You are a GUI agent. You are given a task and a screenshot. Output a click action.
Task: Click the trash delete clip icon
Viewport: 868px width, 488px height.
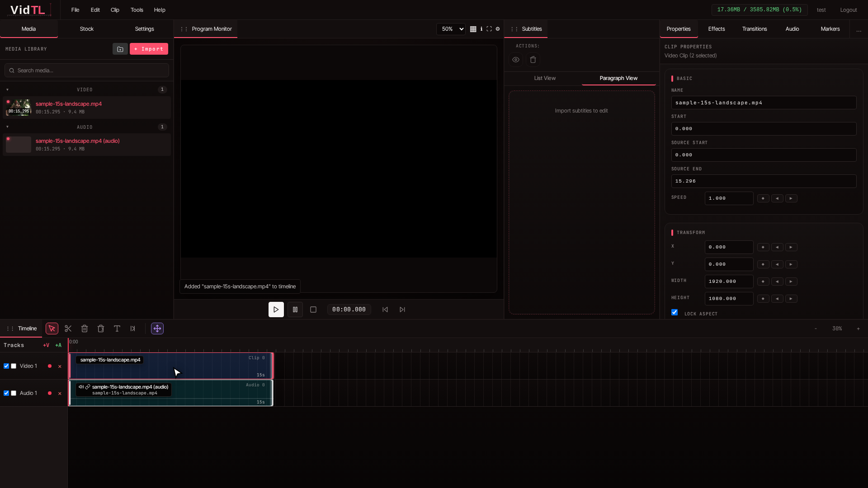pyautogui.click(x=85, y=328)
